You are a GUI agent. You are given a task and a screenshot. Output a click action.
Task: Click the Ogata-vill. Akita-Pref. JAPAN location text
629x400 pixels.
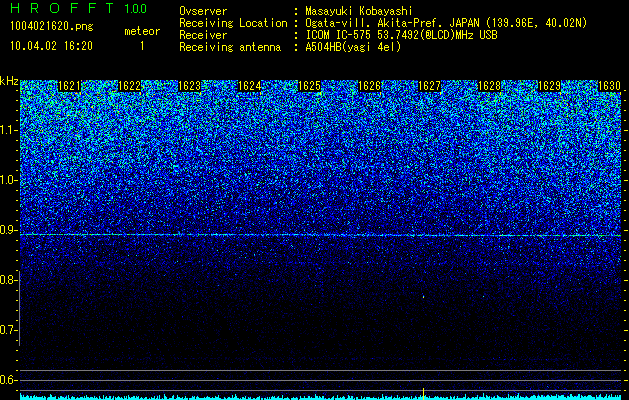click(x=446, y=23)
